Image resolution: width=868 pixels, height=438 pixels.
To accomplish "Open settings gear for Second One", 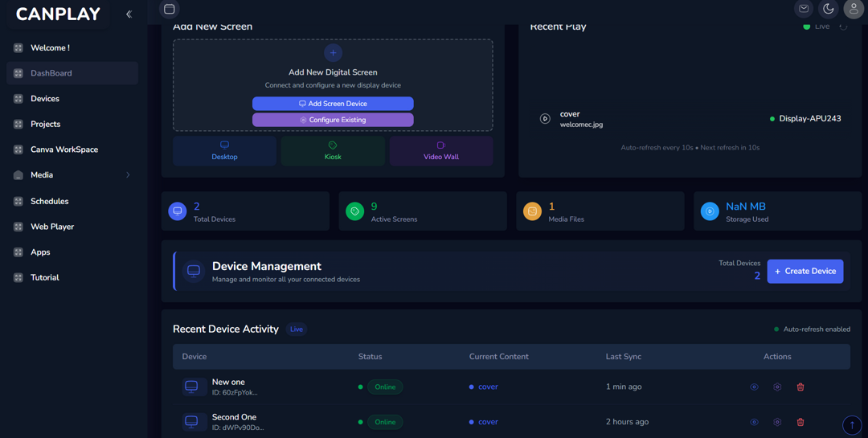I will click(x=777, y=422).
